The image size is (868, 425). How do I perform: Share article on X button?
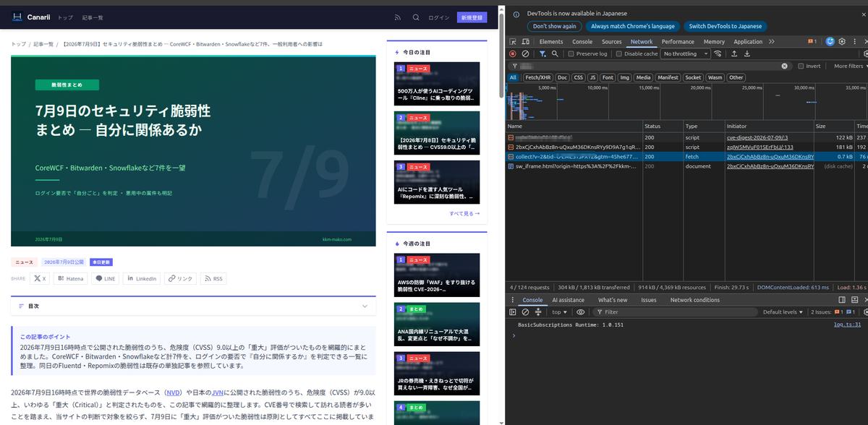click(40, 278)
